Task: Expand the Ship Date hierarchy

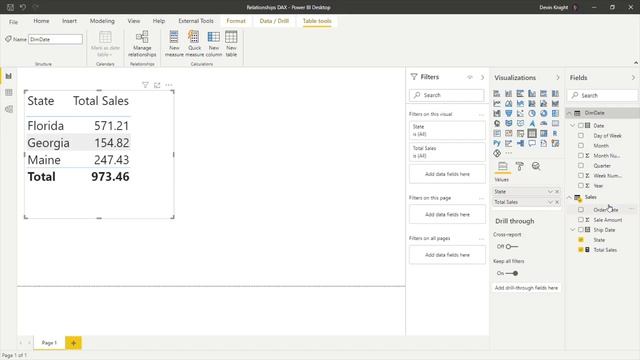Action: click(x=573, y=230)
